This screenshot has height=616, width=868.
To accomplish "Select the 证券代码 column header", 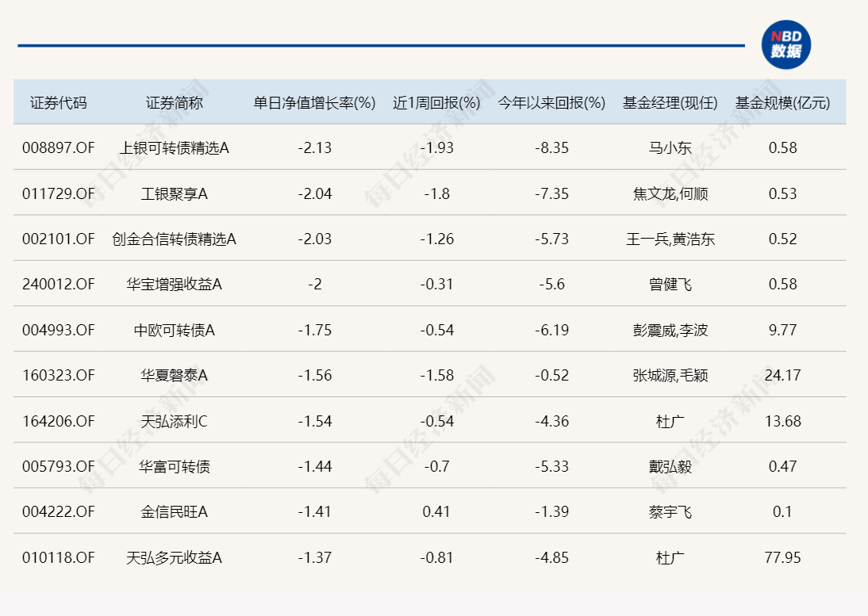I will [x=58, y=103].
